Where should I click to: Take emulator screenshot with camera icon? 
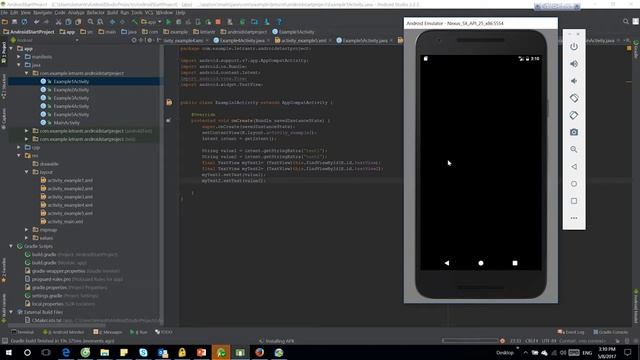[574, 132]
